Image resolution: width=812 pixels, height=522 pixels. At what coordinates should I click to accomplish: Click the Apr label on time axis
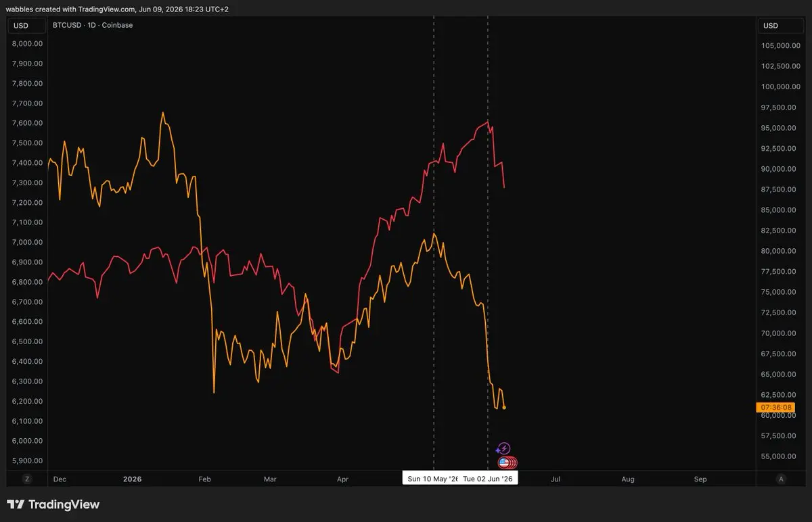pos(342,479)
